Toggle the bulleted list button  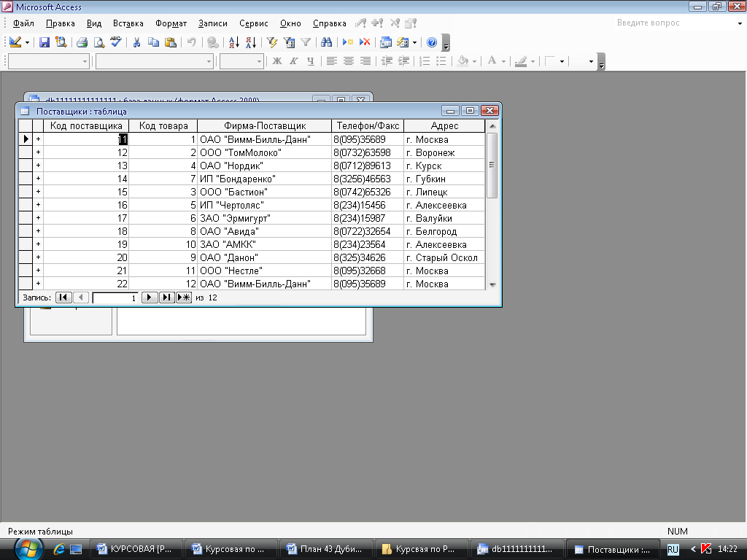click(441, 61)
